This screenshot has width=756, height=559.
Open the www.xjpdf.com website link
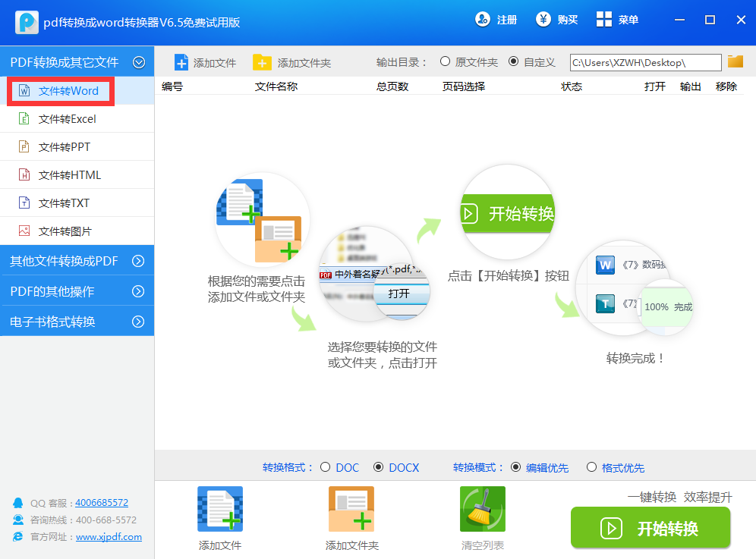[x=109, y=536]
